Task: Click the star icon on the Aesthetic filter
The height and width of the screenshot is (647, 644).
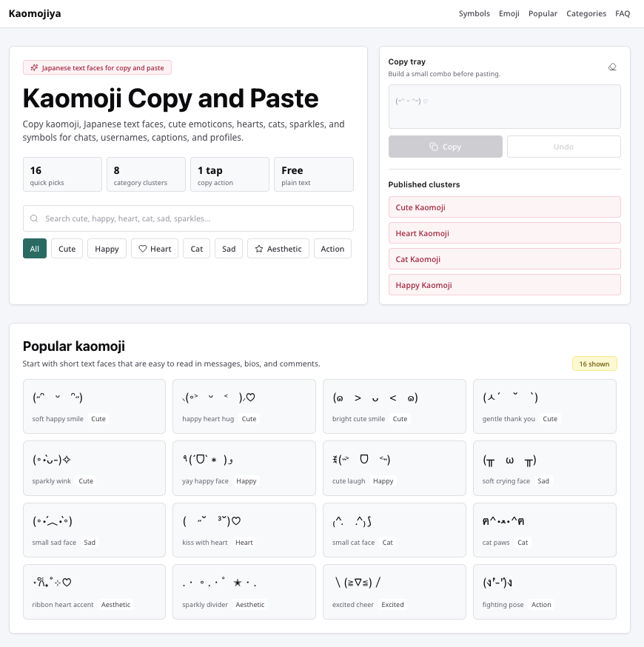Action: (x=259, y=249)
